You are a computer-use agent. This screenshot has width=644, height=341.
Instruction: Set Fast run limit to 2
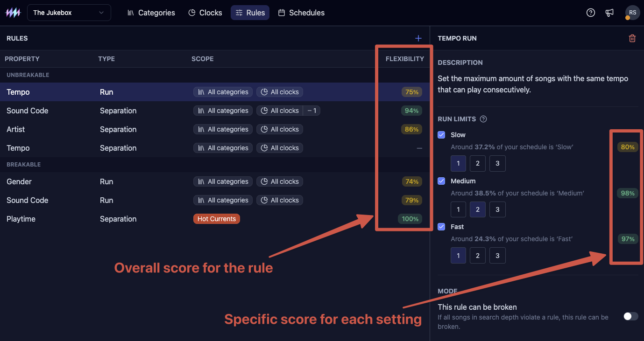pyautogui.click(x=477, y=256)
